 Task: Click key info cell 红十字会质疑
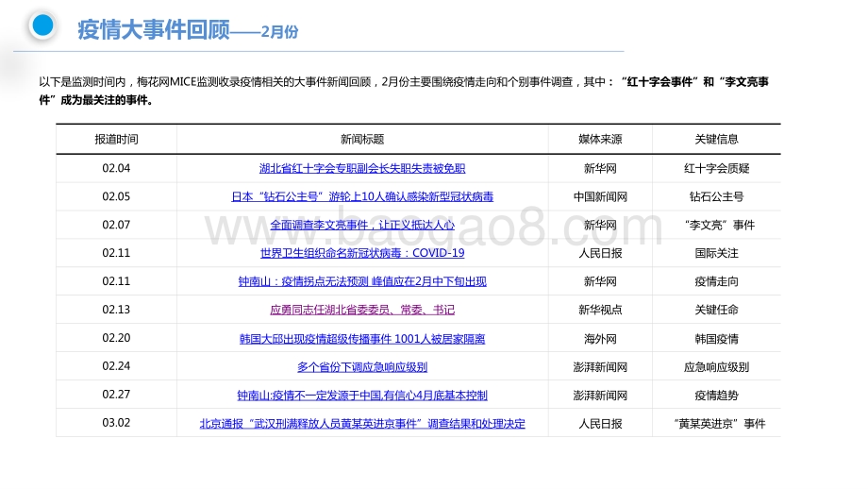click(x=716, y=168)
